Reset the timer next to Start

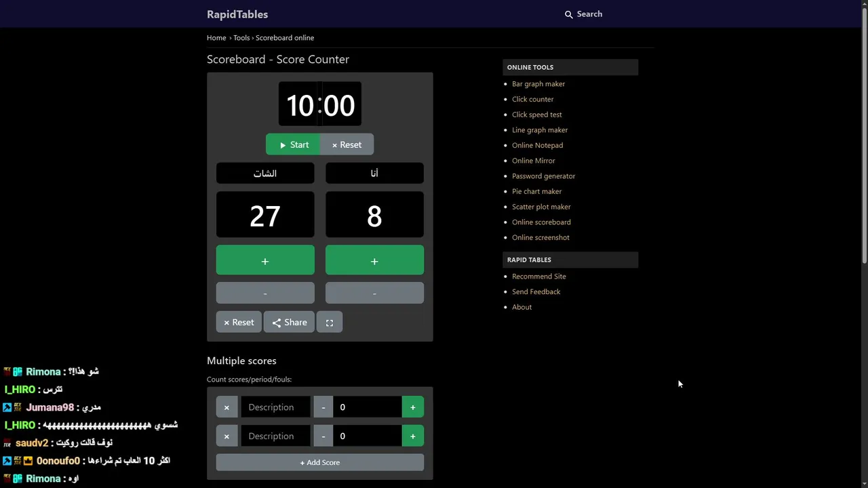(x=347, y=144)
